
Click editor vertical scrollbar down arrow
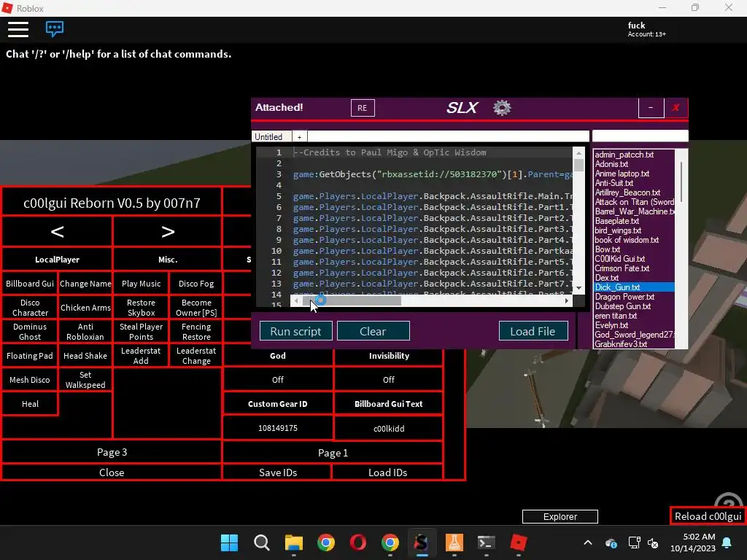pyautogui.click(x=578, y=288)
